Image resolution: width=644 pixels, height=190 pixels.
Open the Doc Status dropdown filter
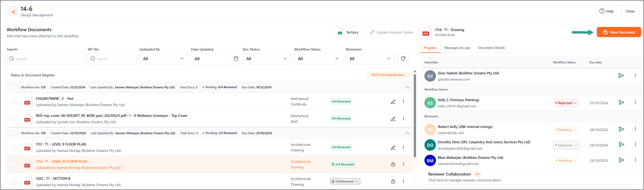coord(266,58)
